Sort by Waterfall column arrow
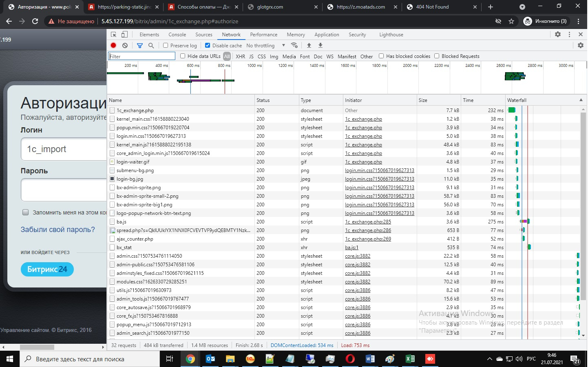The height and width of the screenshot is (367, 588). pyautogui.click(x=581, y=100)
